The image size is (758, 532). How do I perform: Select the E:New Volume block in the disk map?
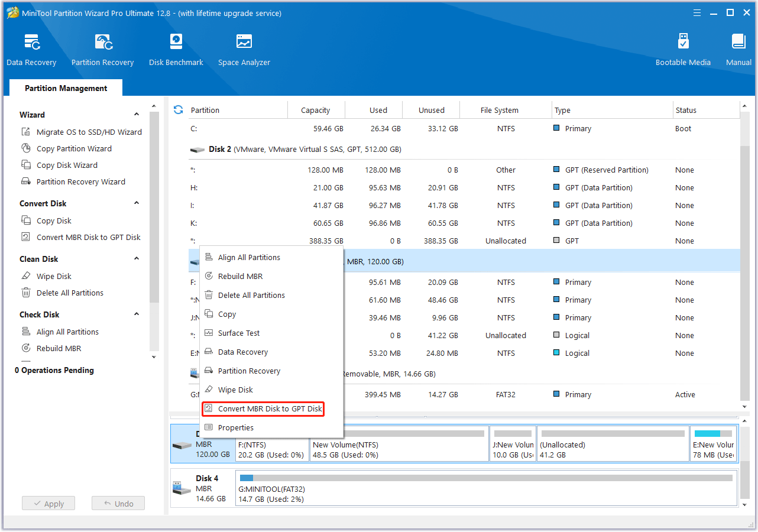[713, 443]
